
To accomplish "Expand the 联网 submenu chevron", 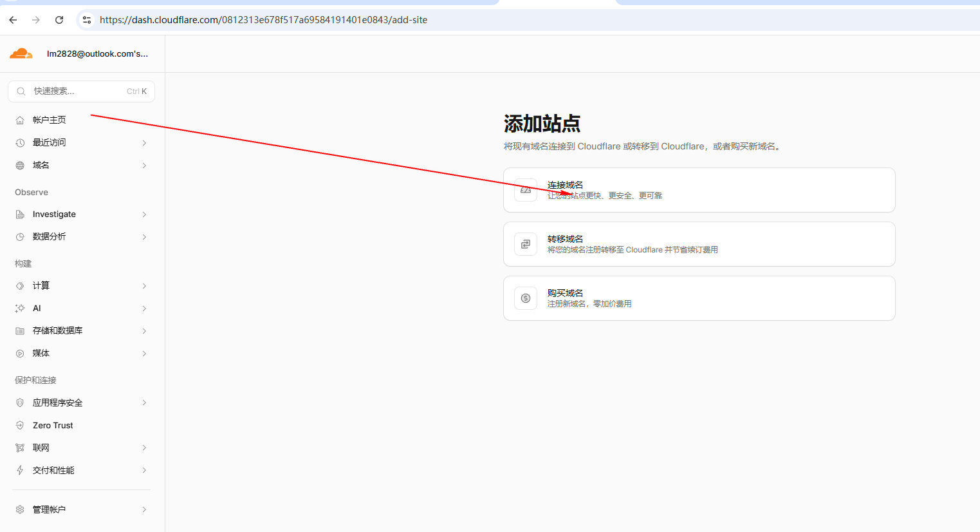I will (x=144, y=448).
